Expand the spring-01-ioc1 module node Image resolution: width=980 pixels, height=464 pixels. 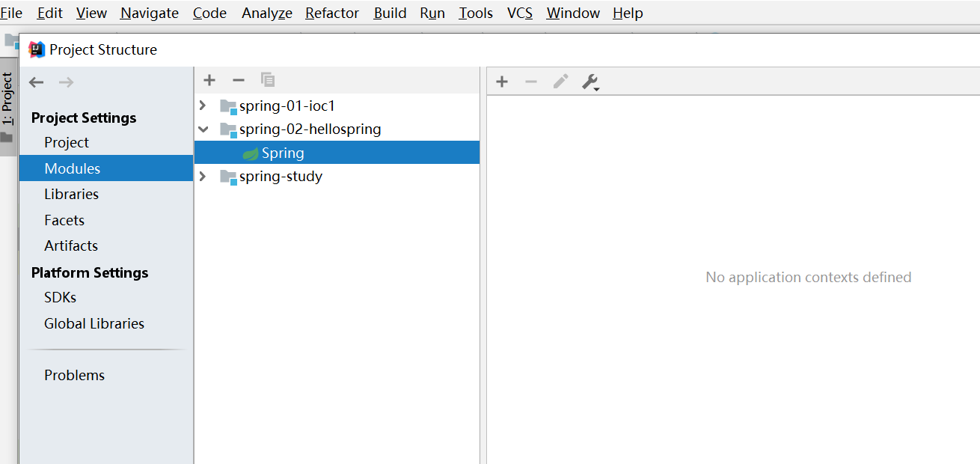click(203, 106)
